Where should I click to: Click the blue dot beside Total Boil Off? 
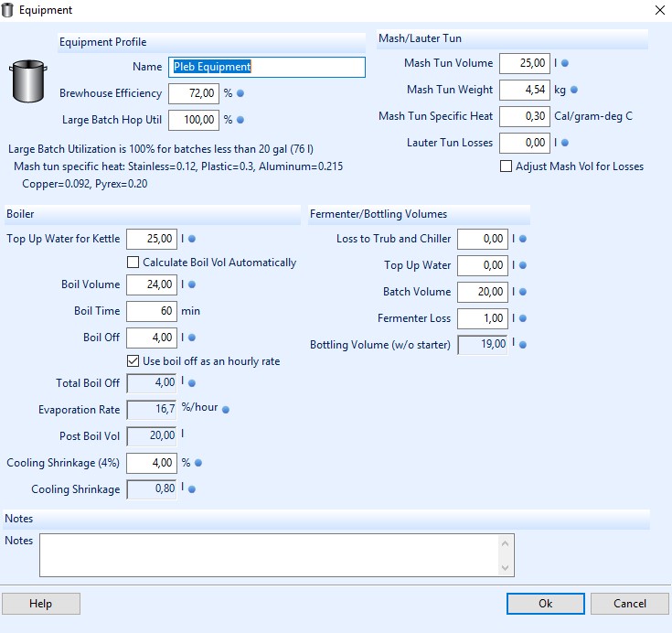click(192, 383)
